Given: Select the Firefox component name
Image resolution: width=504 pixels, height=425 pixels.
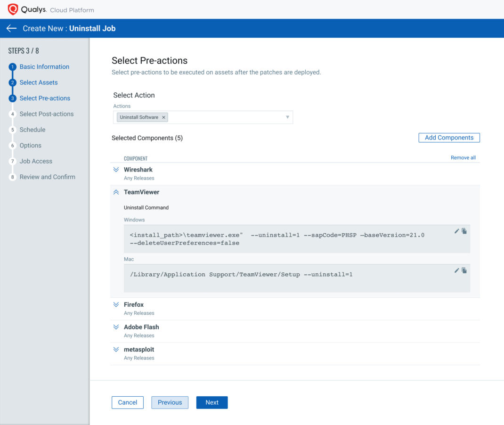Looking at the screenshot, I should [x=134, y=304].
